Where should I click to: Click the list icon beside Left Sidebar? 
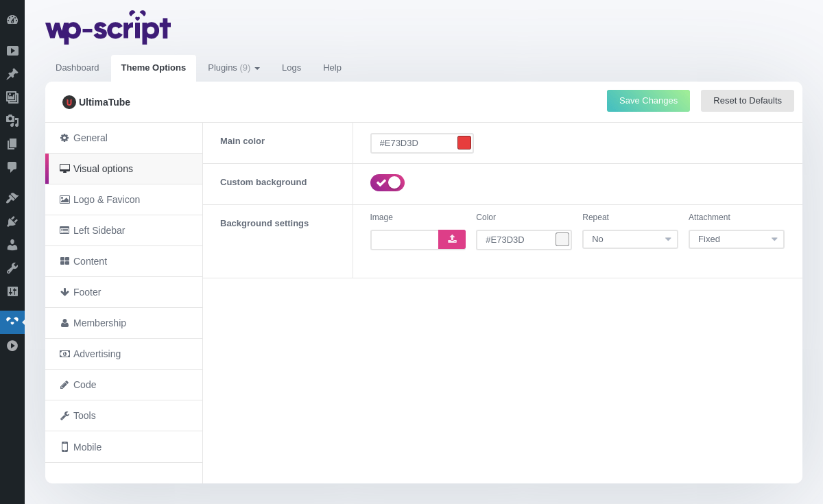pyautogui.click(x=64, y=230)
